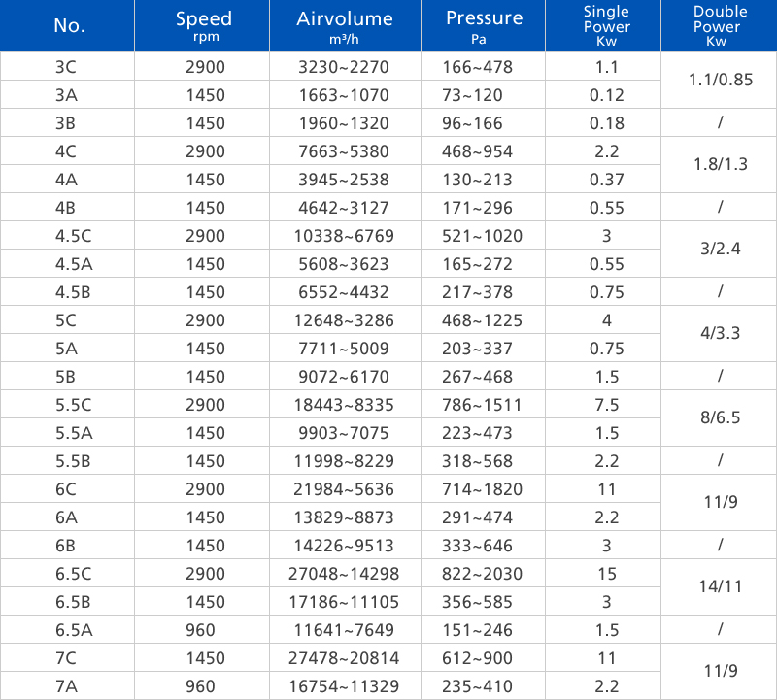Select double power cell 1.1/0.85
This screenshot has width=777, height=700.
point(720,81)
